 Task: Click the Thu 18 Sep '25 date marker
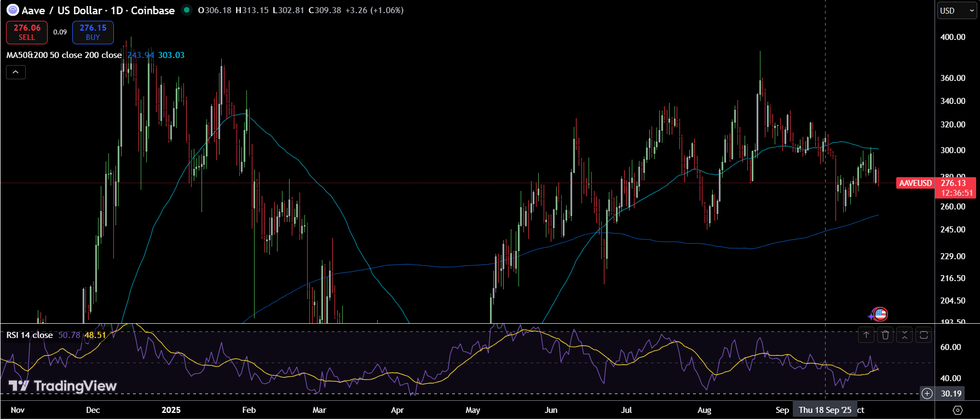click(x=825, y=410)
